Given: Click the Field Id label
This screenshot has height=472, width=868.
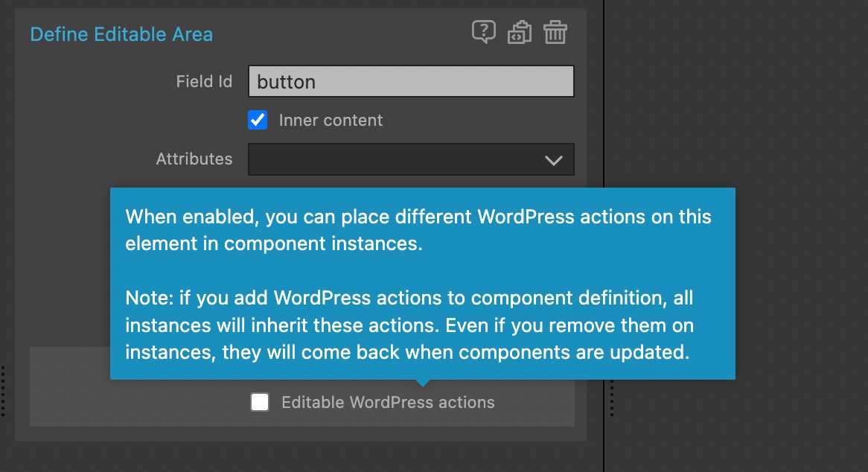Looking at the screenshot, I should pos(204,81).
